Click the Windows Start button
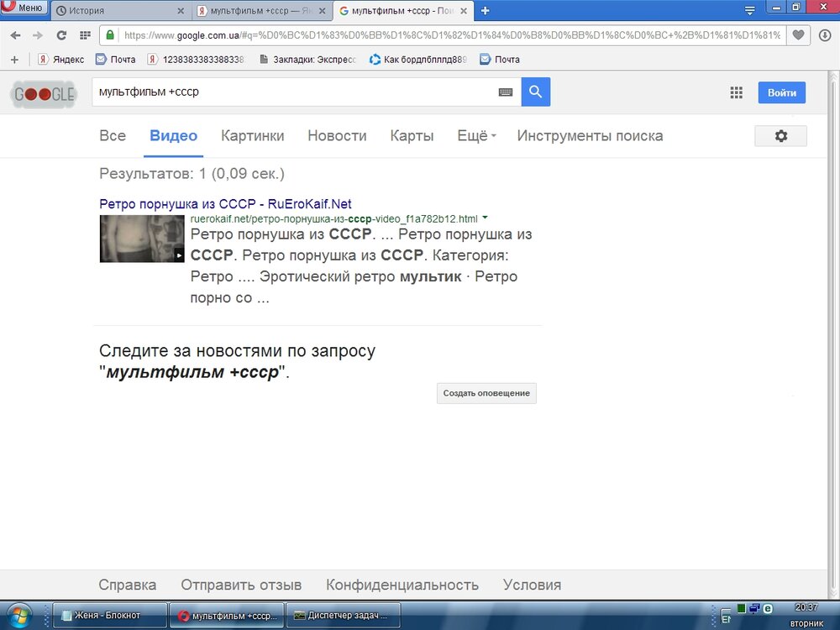The image size is (840, 630). [18, 616]
